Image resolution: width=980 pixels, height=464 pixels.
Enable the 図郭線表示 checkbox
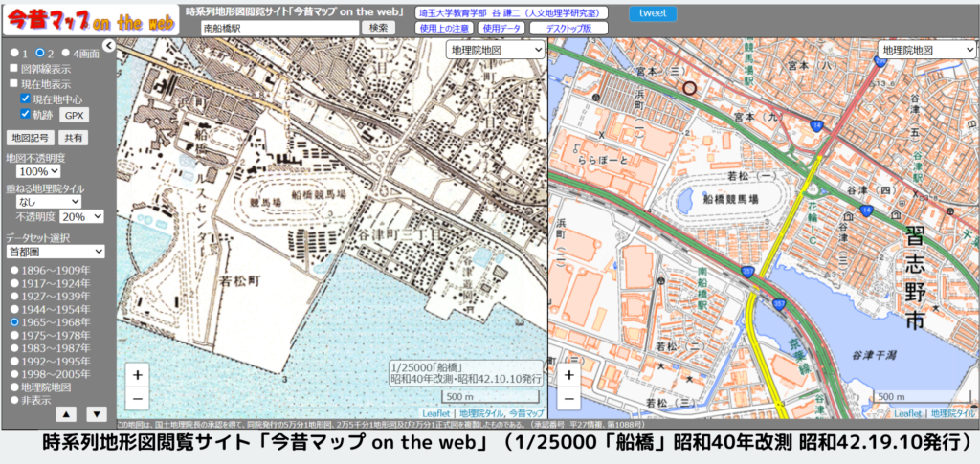(x=12, y=69)
